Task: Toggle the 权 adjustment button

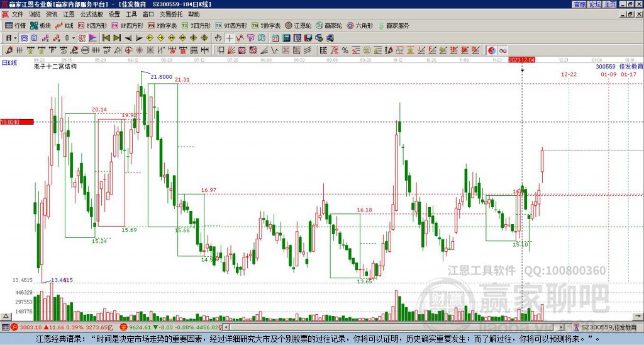Action: (x=82, y=38)
